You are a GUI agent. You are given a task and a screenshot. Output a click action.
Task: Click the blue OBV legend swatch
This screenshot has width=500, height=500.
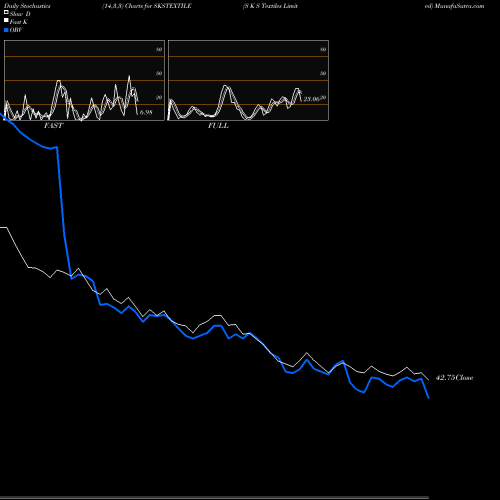[6, 30]
